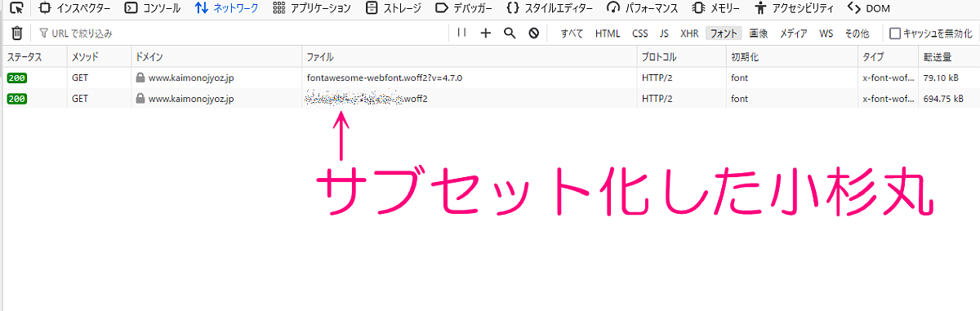980x311 pixels.
Task: Sort by the 転送量 column header
Action: [x=948, y=57]
